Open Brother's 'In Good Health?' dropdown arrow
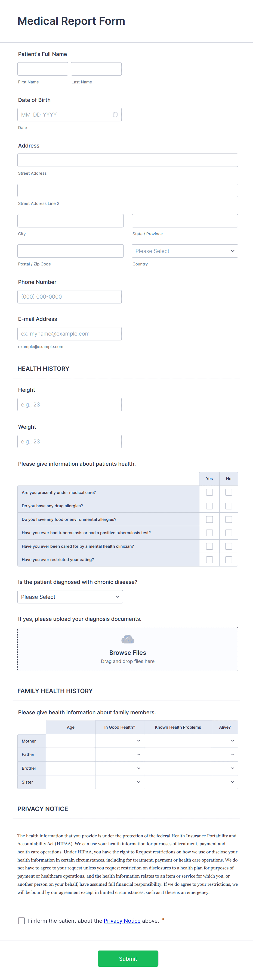This screenshot has width=253, height=980. tap(139, 768)
